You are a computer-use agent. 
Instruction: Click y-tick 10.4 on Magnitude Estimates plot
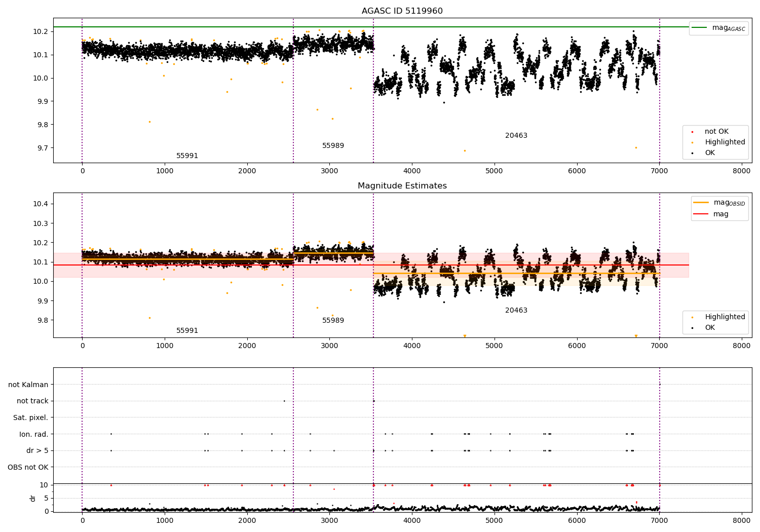tap(40, 204)
